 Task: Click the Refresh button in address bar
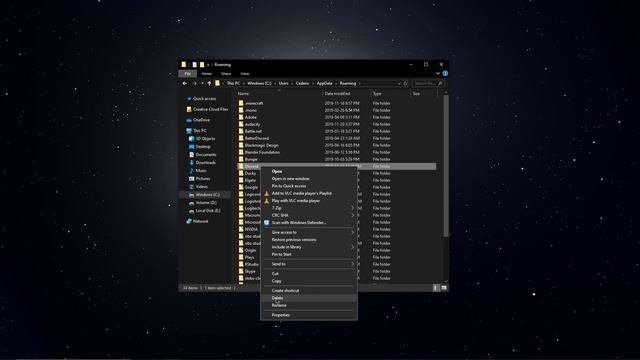(406, 83)
